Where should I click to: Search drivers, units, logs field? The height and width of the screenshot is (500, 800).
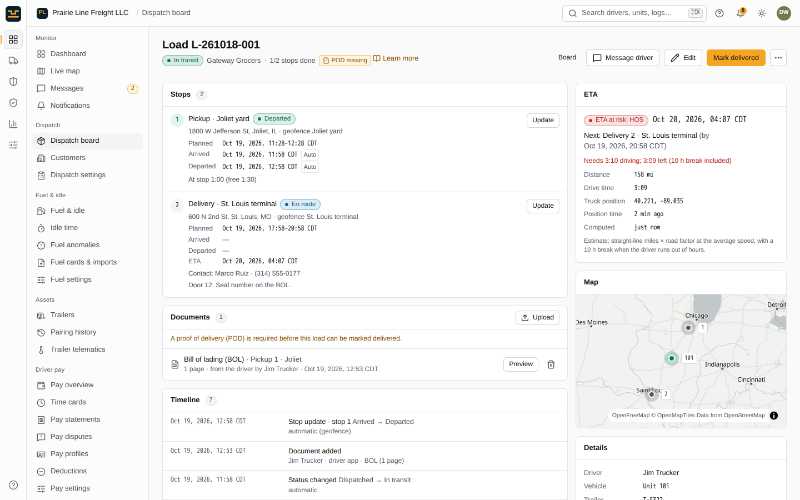coord(634,13)
